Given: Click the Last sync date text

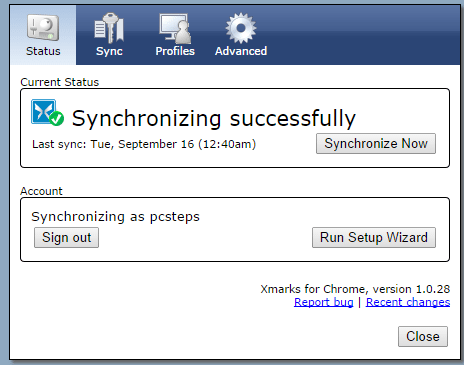Looking at the screenshot, I should pyautogui.click(x=144, y=144).
